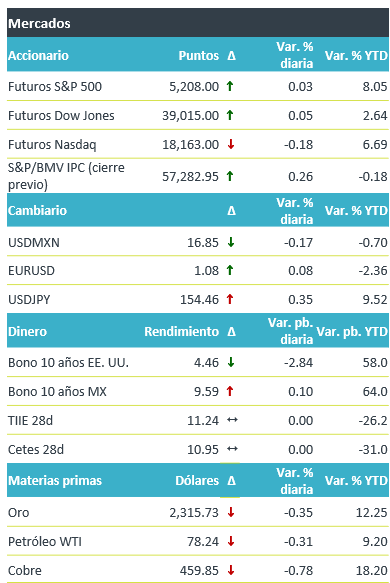Screen dimensions: 390x583
Task: Click the red up arrow for Bono 10 años MX
Action: pyautogui.click(x=230, y=391)
